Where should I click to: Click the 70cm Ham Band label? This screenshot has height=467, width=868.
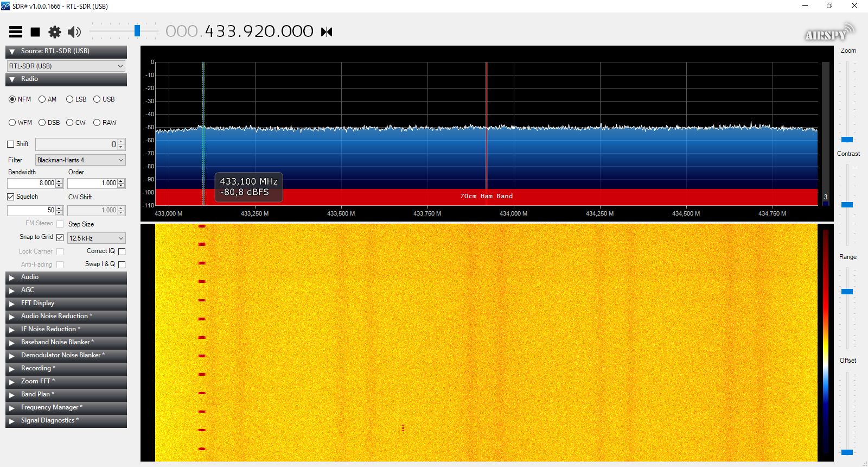point(487,197)
